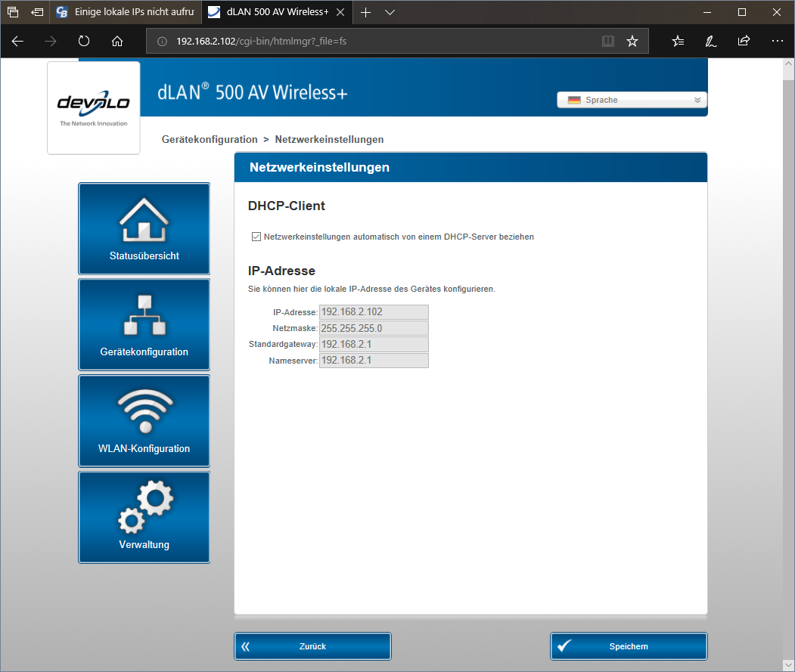Click the page scrollbar up arrow

(788, 64)
